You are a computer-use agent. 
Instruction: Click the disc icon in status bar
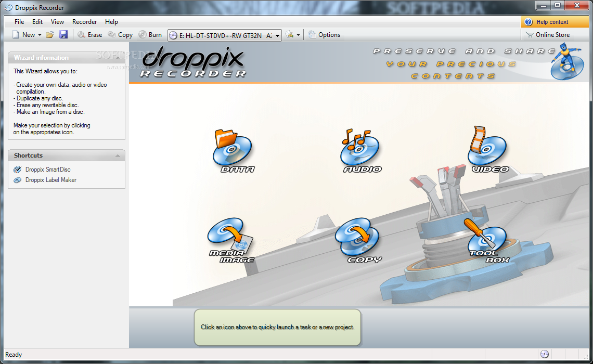point(545,354)
